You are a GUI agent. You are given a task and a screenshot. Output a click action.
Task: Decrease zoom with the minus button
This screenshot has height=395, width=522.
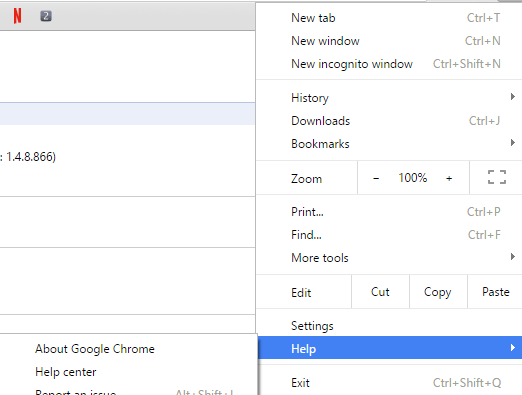[x=376, y=178]
